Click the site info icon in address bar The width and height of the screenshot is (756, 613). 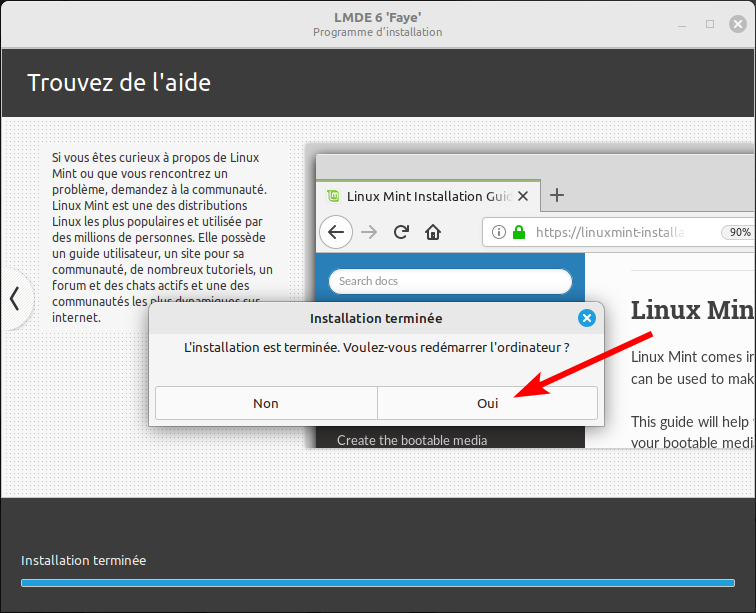tap(499, 232)
